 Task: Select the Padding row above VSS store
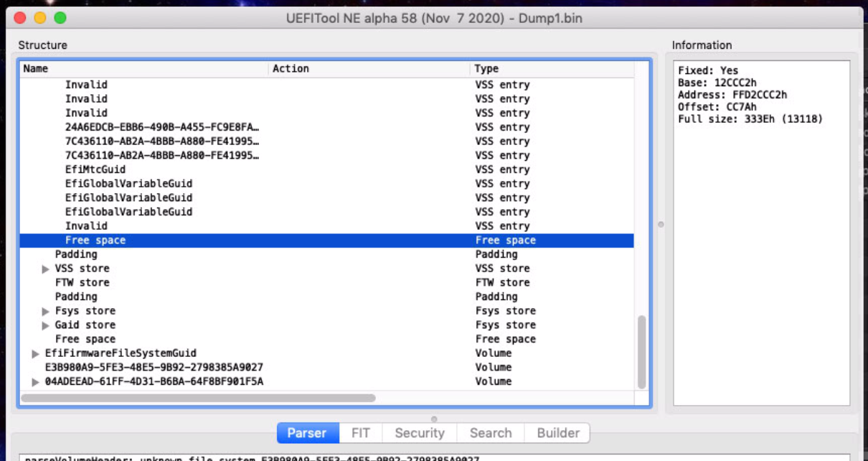coord(326,254)
